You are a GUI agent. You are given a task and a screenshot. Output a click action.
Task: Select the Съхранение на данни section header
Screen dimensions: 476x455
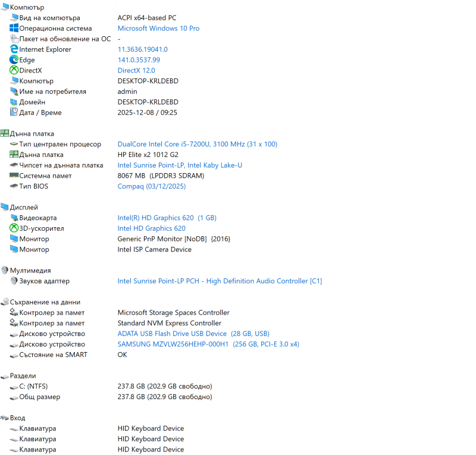click(x=45, y=302)
